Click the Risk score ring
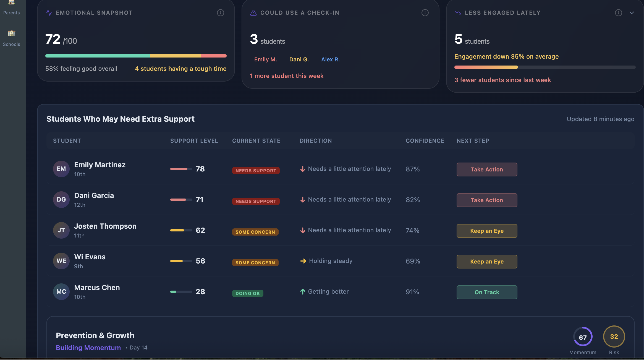 pyautogui.click(x=614, y=336)
